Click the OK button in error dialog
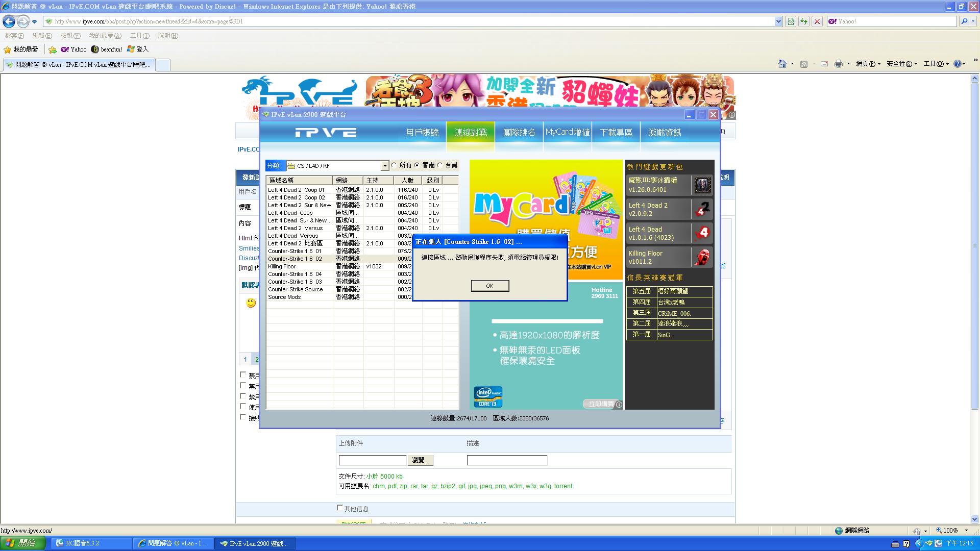 pos(489,286)
